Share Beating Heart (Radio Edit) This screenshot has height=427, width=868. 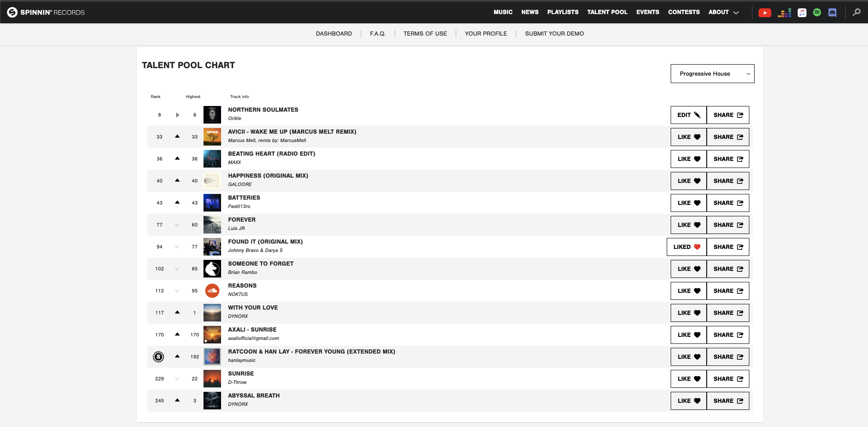(728, 159)
